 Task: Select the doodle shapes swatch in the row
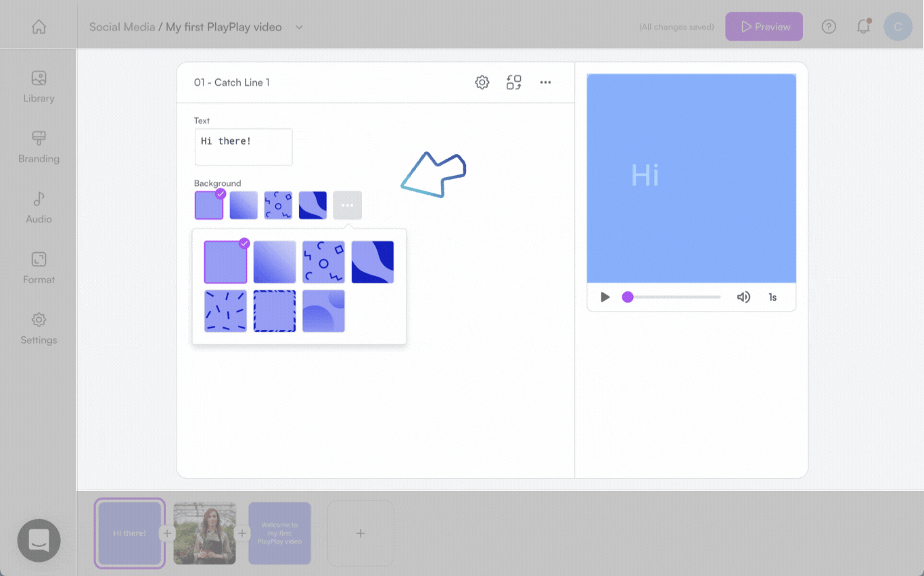pyautogui.click(x=278, y=205)
